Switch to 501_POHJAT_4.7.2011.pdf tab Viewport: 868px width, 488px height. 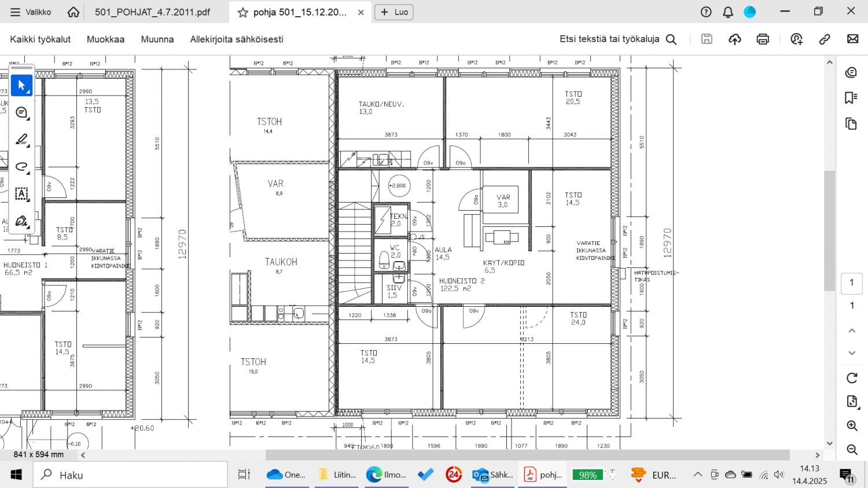click(152, 12)
